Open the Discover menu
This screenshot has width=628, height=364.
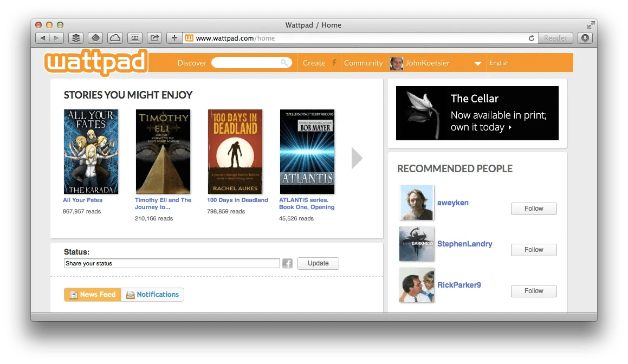pos(192,63)
